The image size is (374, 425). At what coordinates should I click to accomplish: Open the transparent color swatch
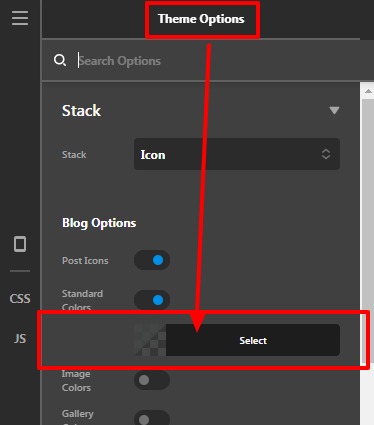point(150,340)
